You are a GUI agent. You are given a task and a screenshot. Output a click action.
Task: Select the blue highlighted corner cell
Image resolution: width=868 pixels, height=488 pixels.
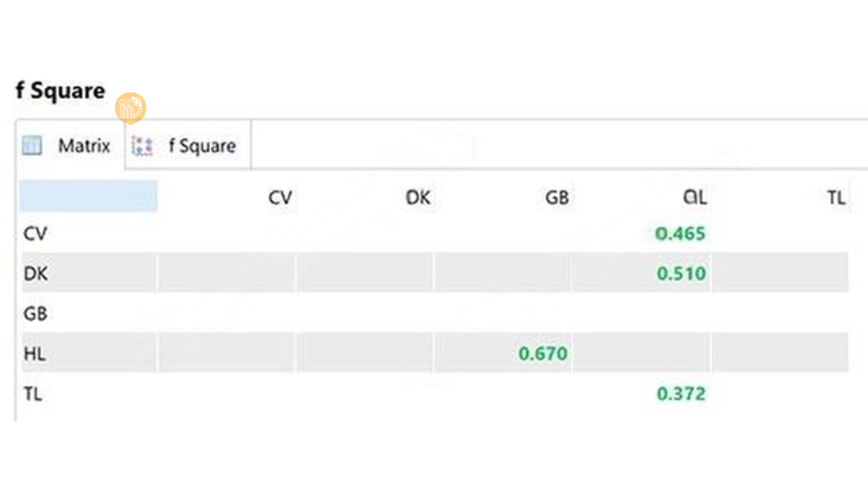[x=89, y=196]
